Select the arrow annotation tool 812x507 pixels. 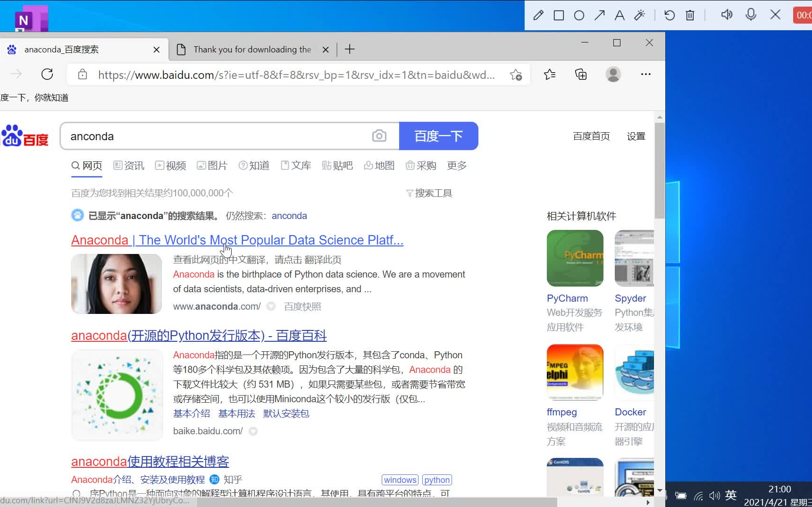point(599,16)
